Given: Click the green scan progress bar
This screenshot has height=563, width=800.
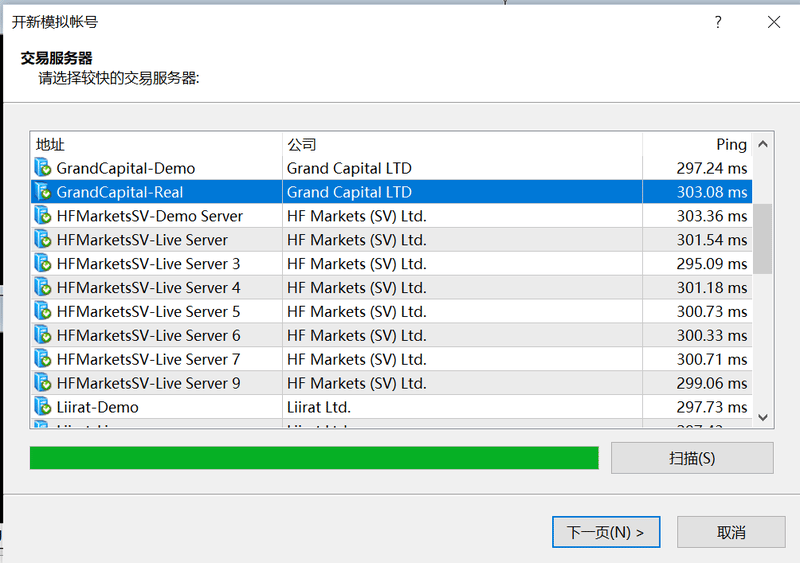Looking at the screenshot, I should (x=314, y=458).
